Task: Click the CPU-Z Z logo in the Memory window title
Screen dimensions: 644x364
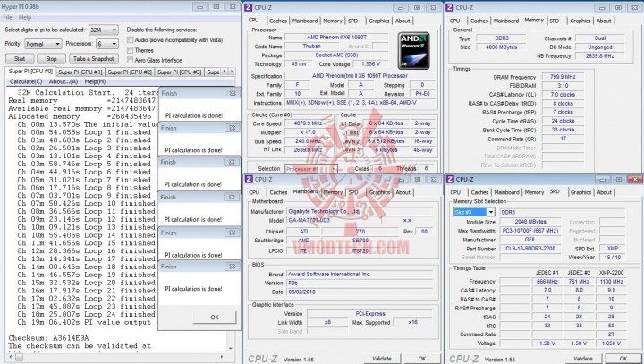Action: [x=450, y=7]
